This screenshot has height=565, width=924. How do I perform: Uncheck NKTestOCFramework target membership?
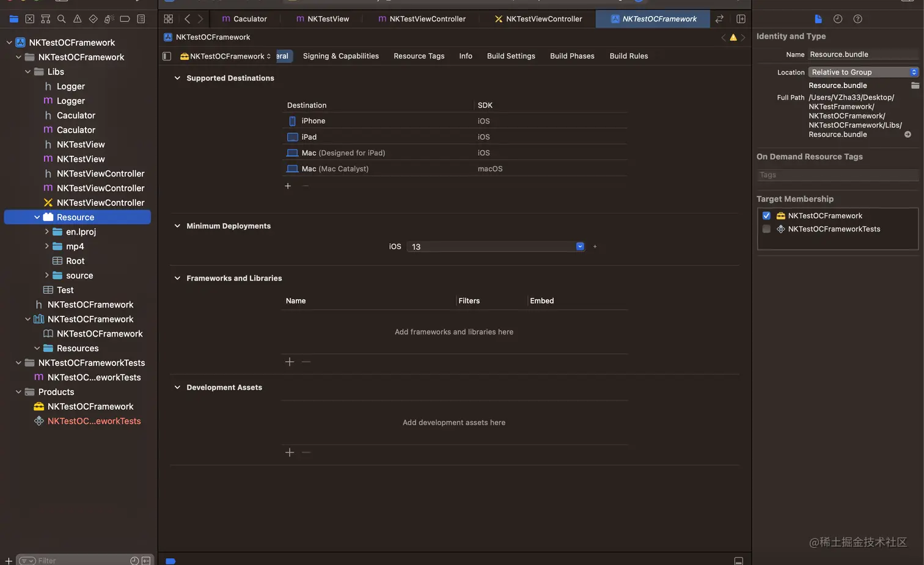(x=766, y=216)
